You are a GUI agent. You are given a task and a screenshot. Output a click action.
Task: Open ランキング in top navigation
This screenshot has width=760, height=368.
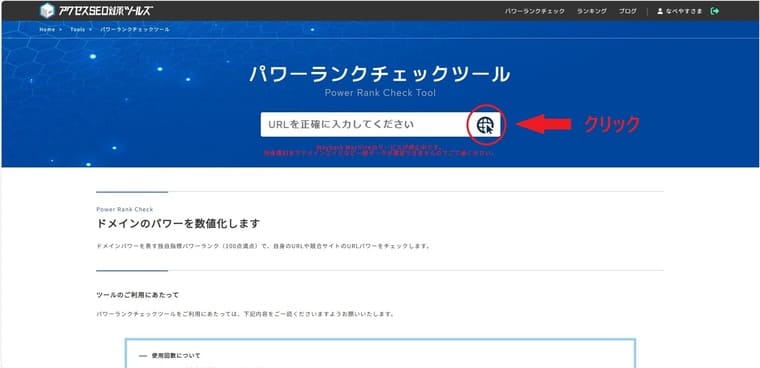(591, 11)
